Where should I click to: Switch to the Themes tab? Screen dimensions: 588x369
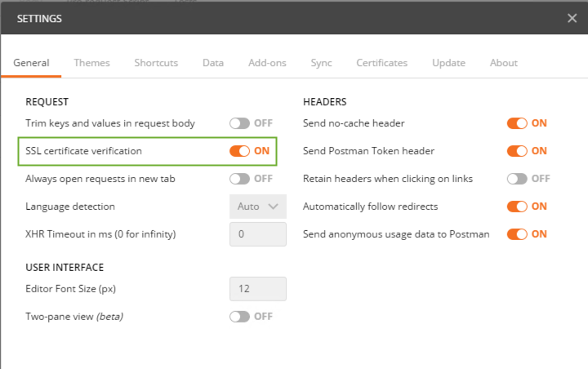[x=91, y=63]
